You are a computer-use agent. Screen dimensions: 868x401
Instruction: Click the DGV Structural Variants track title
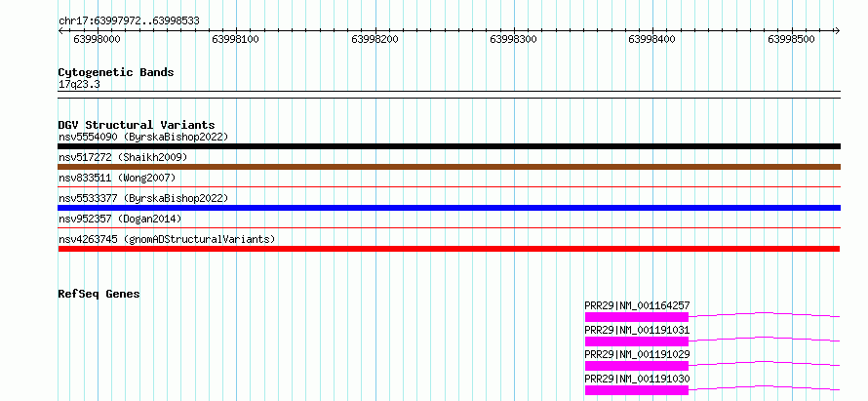pyautogui.click(x=137, y=125)
